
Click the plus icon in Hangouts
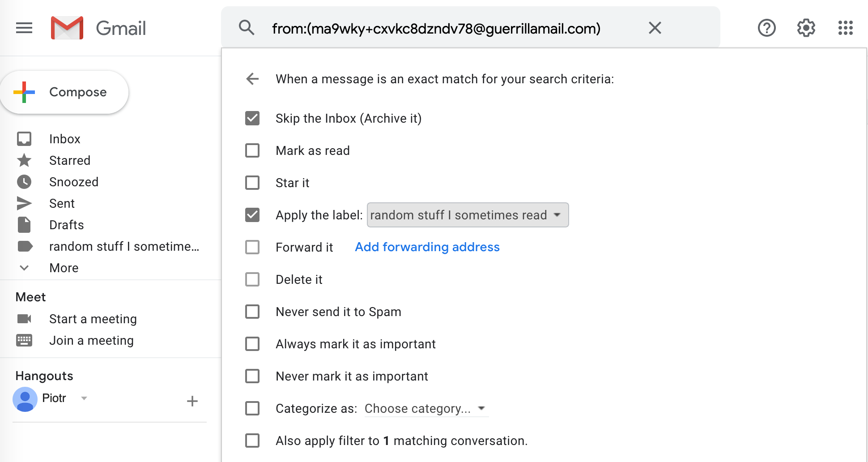[x=192, y=401]
